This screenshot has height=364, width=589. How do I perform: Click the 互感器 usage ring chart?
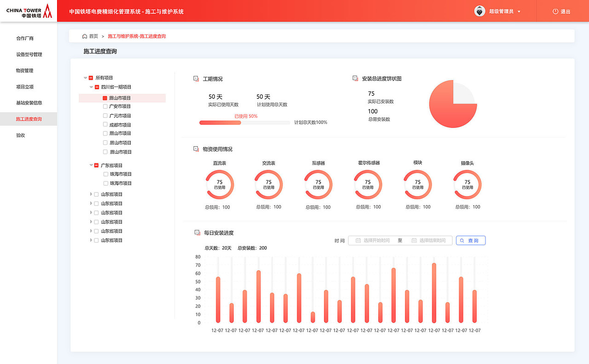point(318,185)
